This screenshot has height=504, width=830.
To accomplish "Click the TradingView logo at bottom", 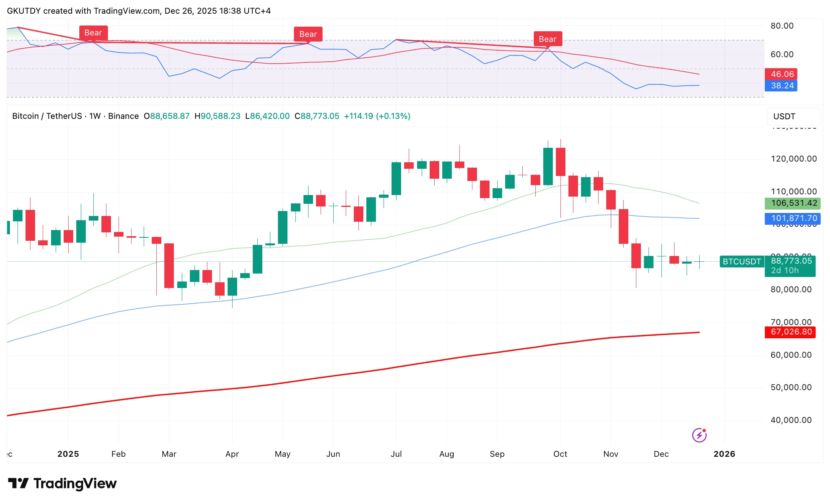I will point(63,483).
